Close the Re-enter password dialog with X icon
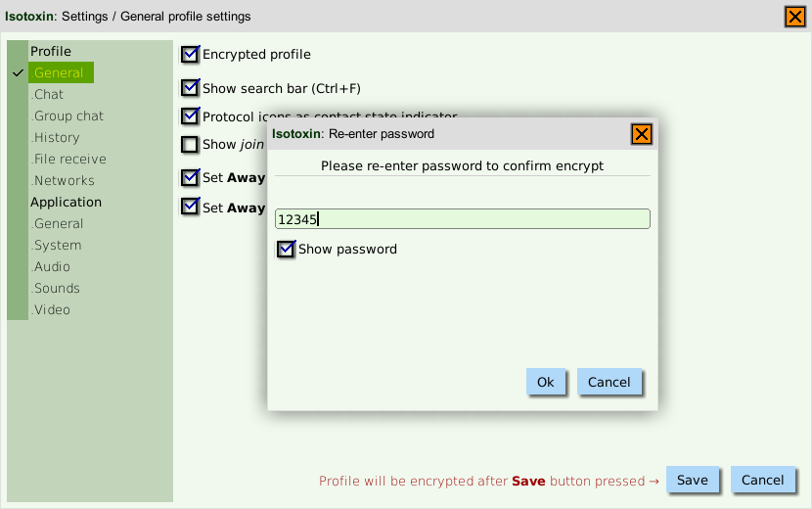The height and width of the screenshot is (509, 812). tap(641, 134)
